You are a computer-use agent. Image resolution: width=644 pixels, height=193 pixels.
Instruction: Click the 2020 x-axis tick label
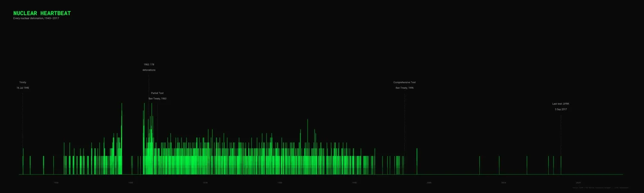pyautogui.click(x=578, y=183)
